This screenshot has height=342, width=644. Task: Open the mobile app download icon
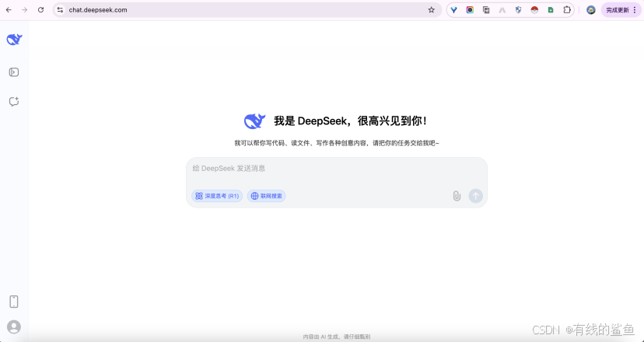[13, 302]
